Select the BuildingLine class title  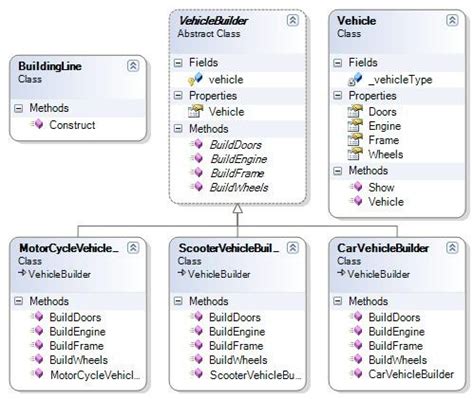(50, 66)
